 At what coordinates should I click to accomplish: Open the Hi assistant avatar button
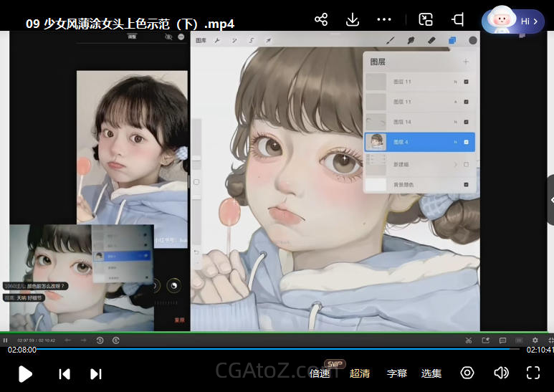[512, 21]
